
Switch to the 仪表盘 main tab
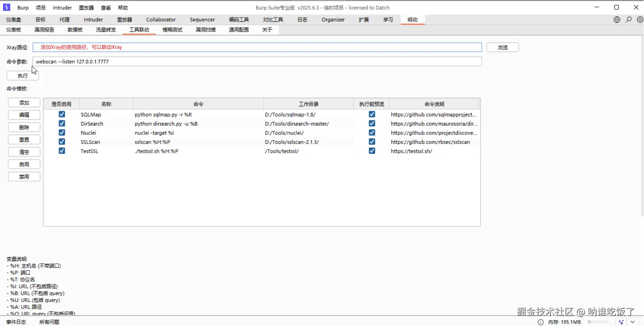[x=14, y=20]
